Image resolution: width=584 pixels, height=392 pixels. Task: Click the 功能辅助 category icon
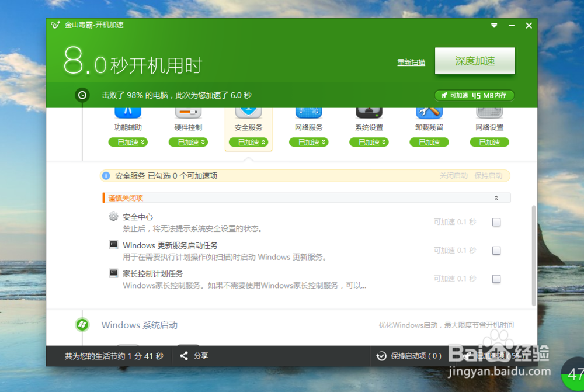(x=128, y=113)
